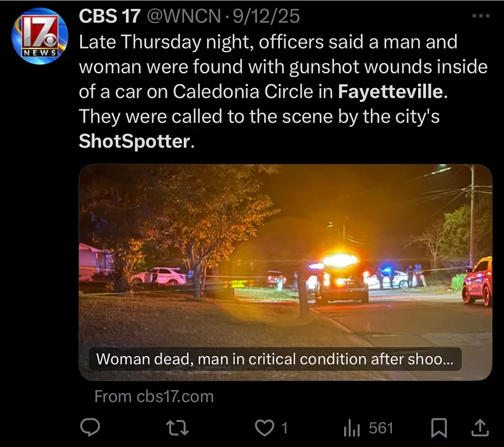Bookmark this CBS 17 post
504x447 pixels.
tap(438, 428)
